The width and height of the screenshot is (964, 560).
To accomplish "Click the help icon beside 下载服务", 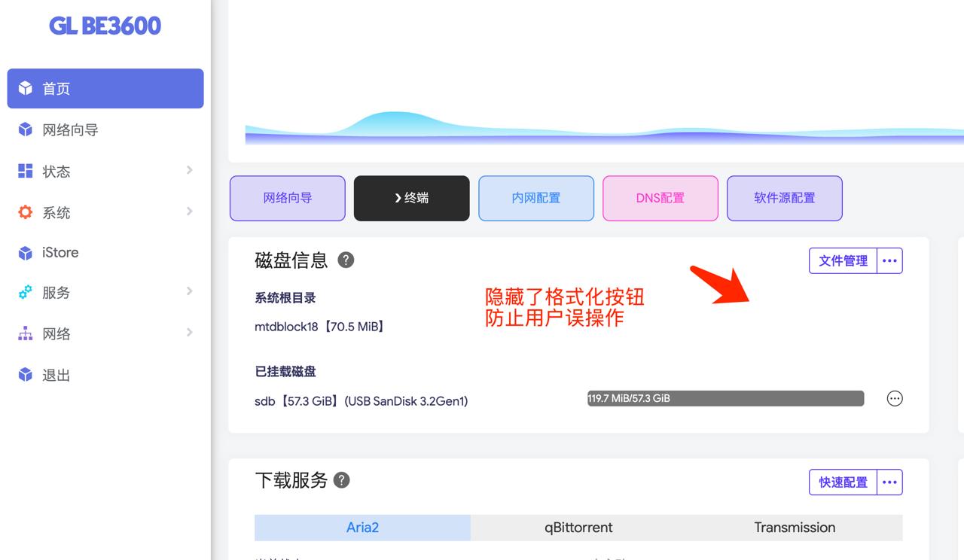I will [342, 480].
